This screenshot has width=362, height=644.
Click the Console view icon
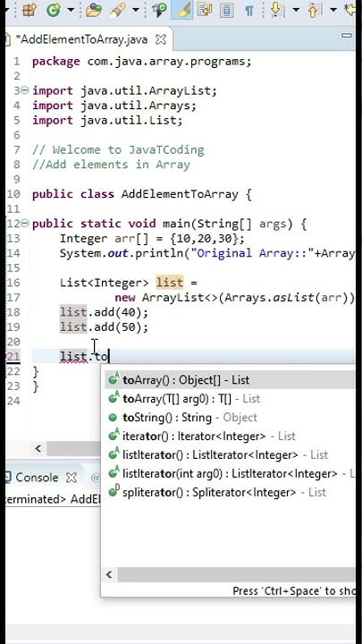[x=8, y=478]
